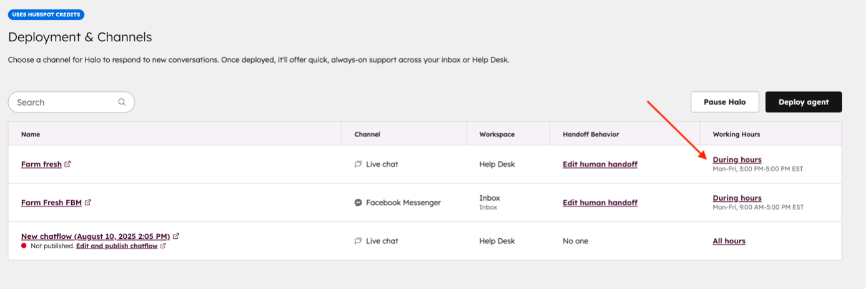Image resolution: width=868 pixels, height=292 pixels.
Task: Click external icon after Edit and publish chatflow
Action: [x=163, y=246]
